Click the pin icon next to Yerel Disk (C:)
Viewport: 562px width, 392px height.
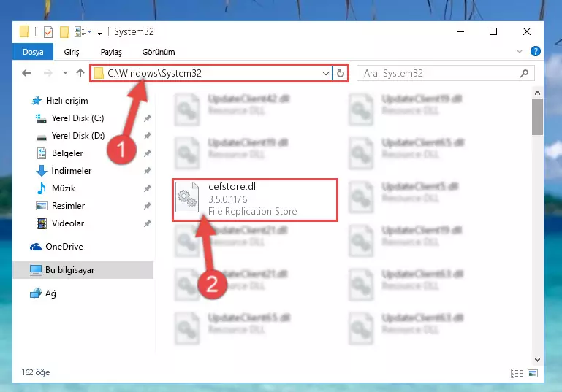(148, 118)
